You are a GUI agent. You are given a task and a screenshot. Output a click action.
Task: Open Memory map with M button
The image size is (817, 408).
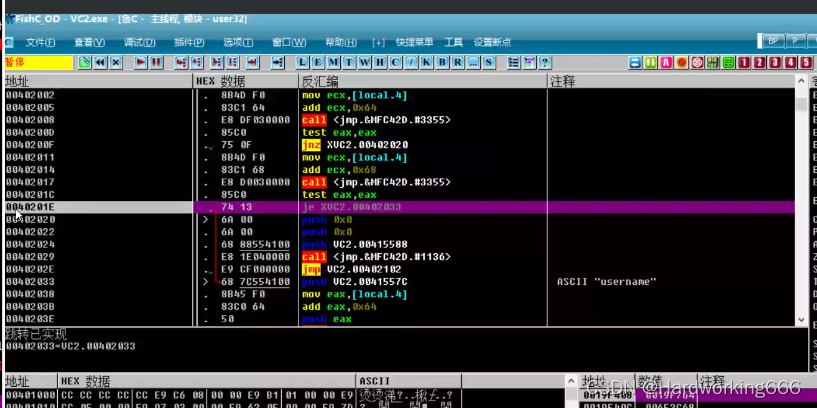click(x=333, y=63)
